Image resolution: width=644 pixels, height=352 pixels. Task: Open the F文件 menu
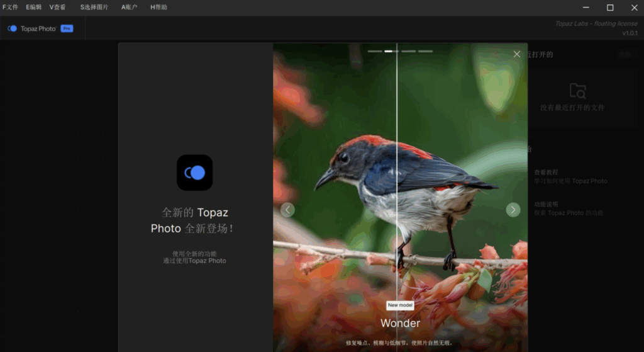pos(10,7)
